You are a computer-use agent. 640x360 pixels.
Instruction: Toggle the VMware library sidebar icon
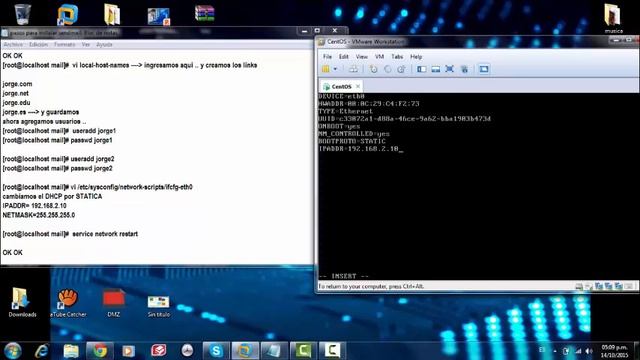pos(422,69)
